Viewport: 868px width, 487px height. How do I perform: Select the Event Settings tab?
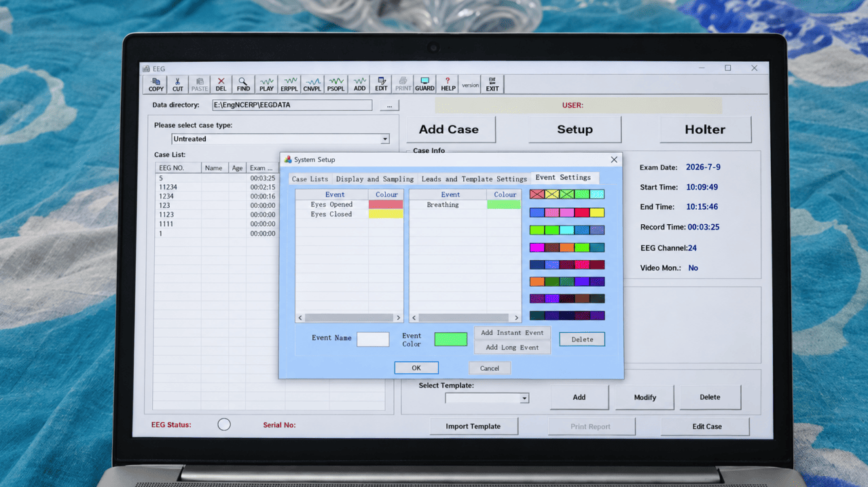click(x=563, y=177)
